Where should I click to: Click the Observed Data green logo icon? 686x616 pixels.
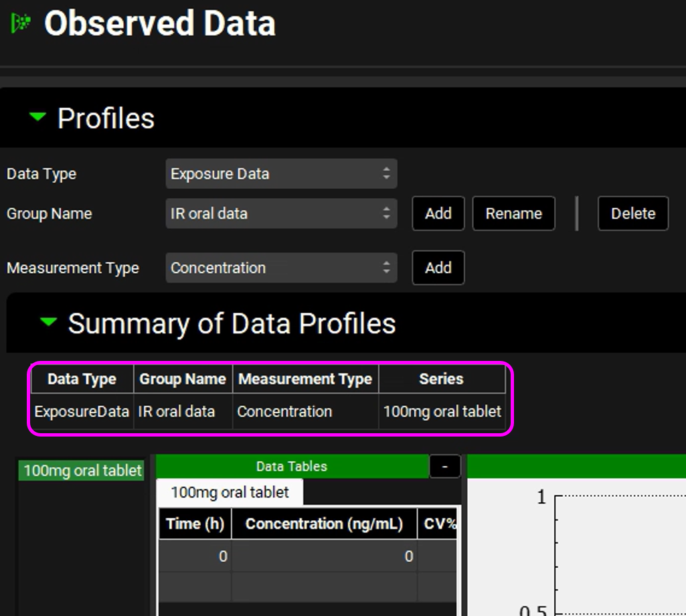coord(21,24)
